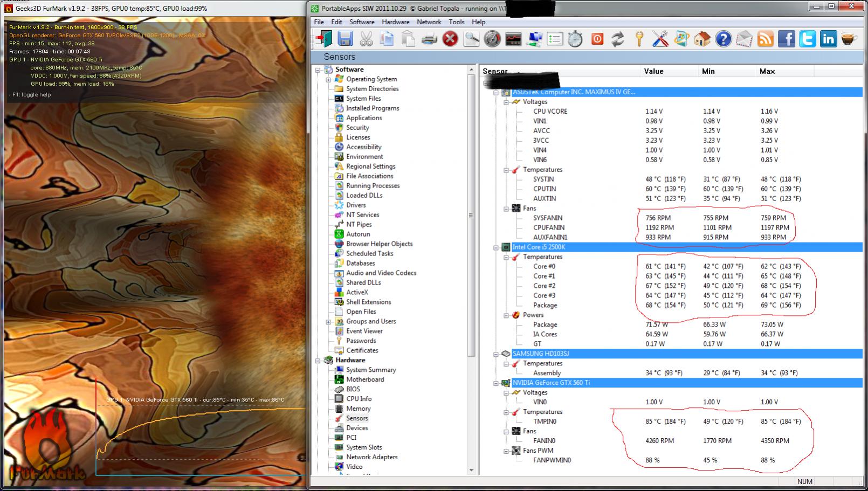
Task: Collapse the ASUSTeK motherboard sensor group
Action: pos(496,93)
